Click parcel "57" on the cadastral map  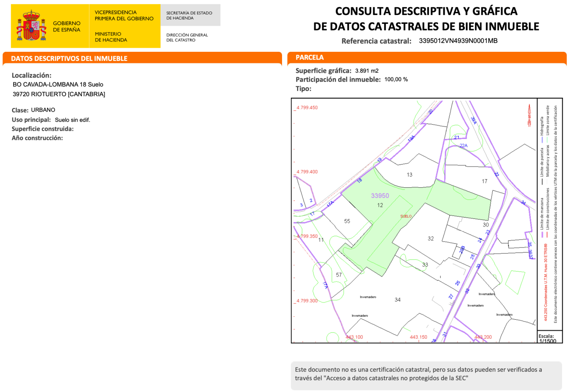point(339,275)
